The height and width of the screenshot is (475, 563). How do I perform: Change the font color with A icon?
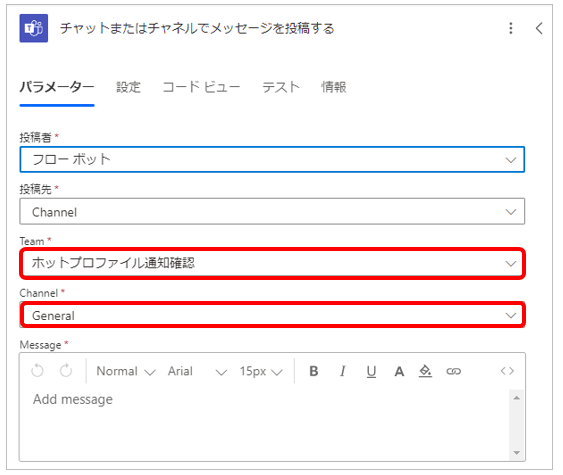(x=399, y=372)
